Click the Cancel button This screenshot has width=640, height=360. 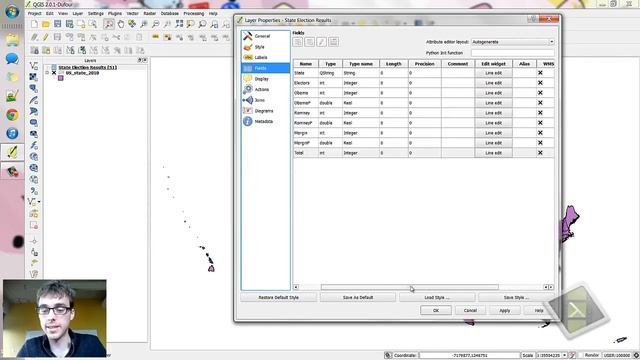[x=470, y=311]
